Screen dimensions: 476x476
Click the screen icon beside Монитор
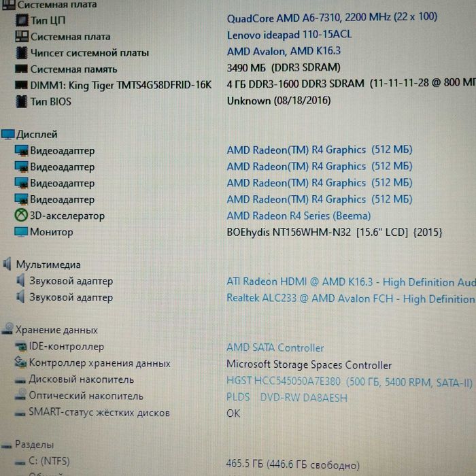coord(21,232)
